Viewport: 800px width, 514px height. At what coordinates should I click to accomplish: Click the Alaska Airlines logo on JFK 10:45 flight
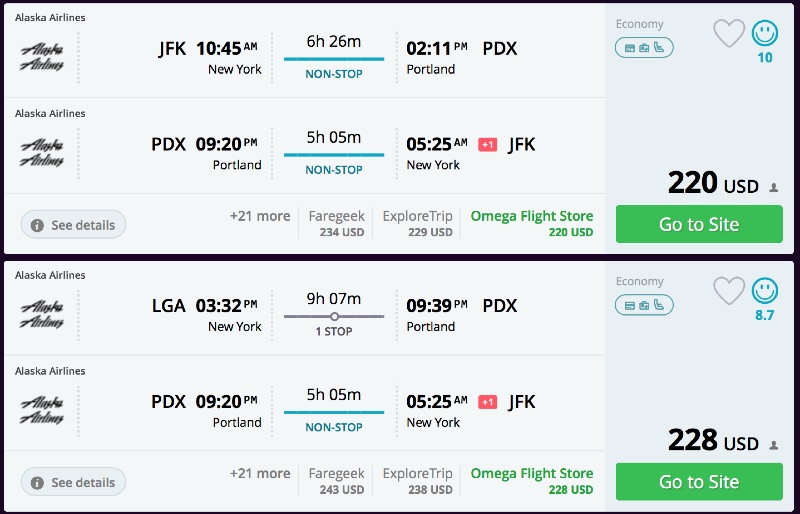click(42, 58)
